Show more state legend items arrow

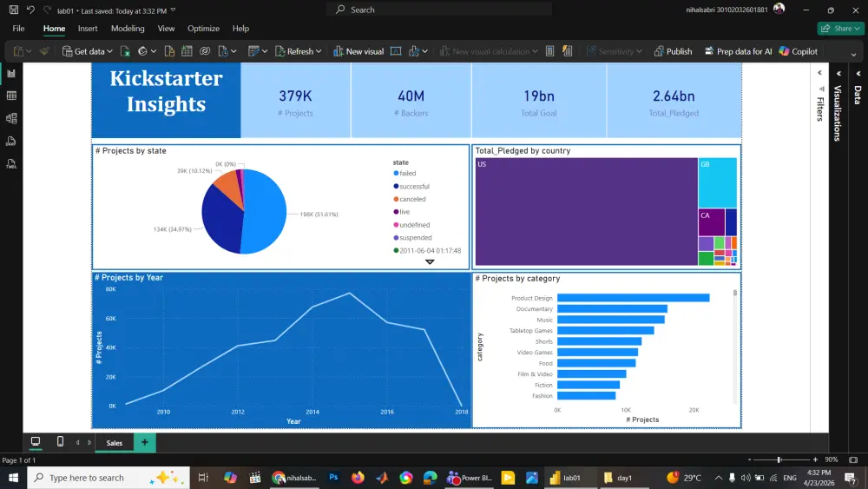point(430,262)
